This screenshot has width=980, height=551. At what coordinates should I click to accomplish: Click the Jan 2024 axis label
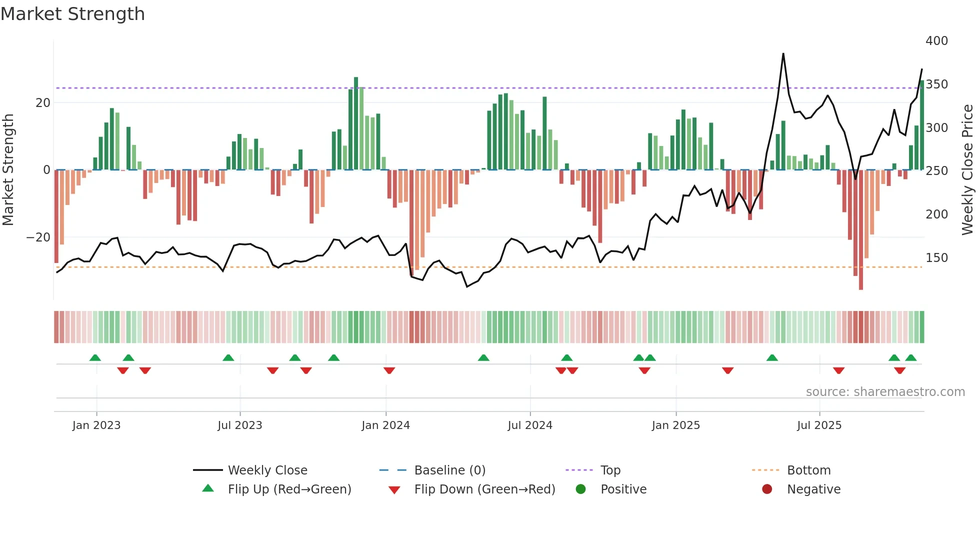(x=385, y=425)
